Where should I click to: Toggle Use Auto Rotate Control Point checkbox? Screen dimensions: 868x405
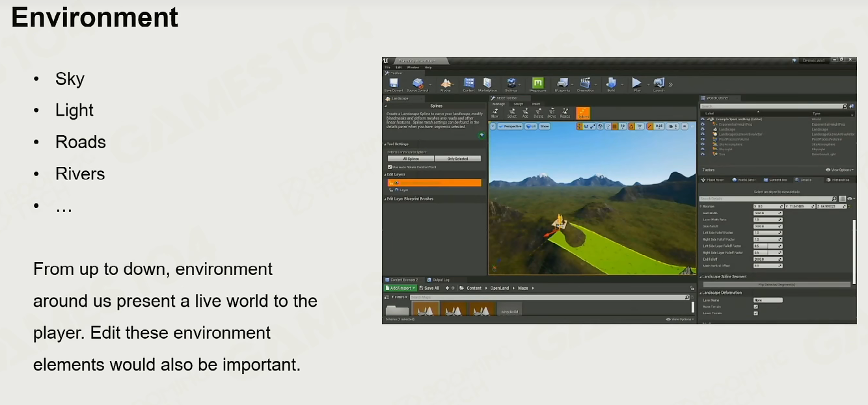point(390,167)
